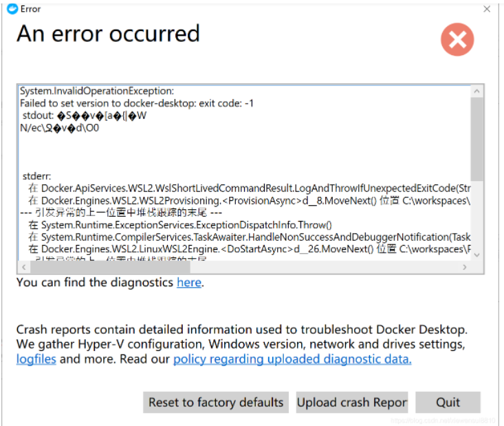Click the ExceptionDispatchInfo.Throw() stack line

pos(180,225)
